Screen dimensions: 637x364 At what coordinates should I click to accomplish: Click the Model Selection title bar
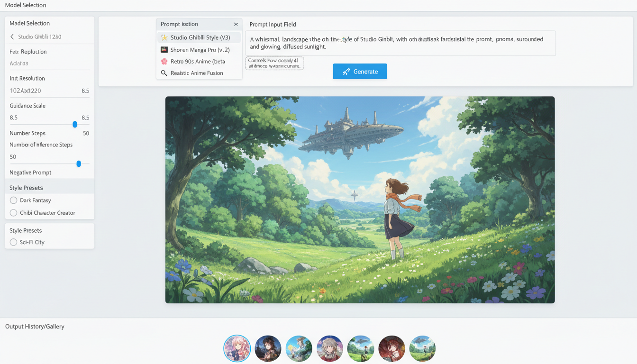pyautogui.click(x=25, y=5)
